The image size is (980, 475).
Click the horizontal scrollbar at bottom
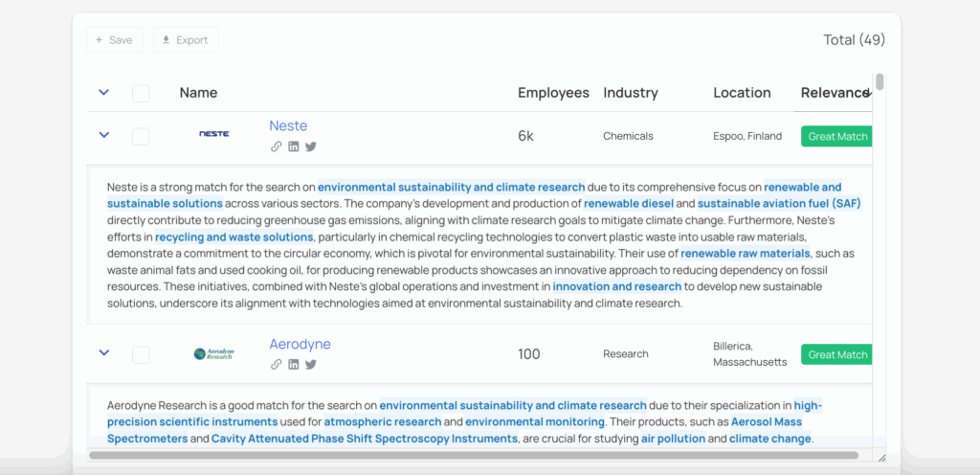click(479, 456)
